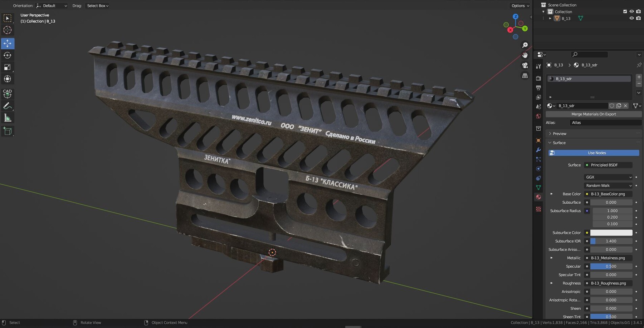Open the Texture Properties checker tab
This screenshot has height=328, width=644.
(x=538, y=209)
